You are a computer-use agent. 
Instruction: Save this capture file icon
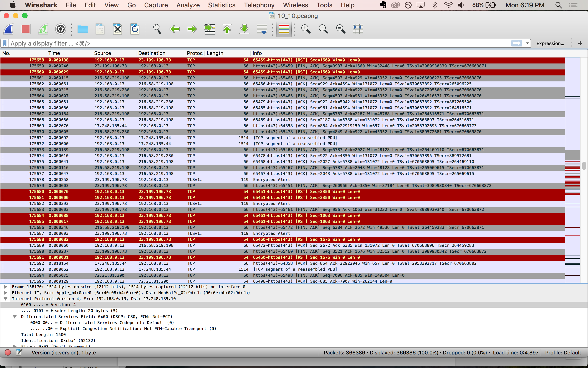pos(100,29)
